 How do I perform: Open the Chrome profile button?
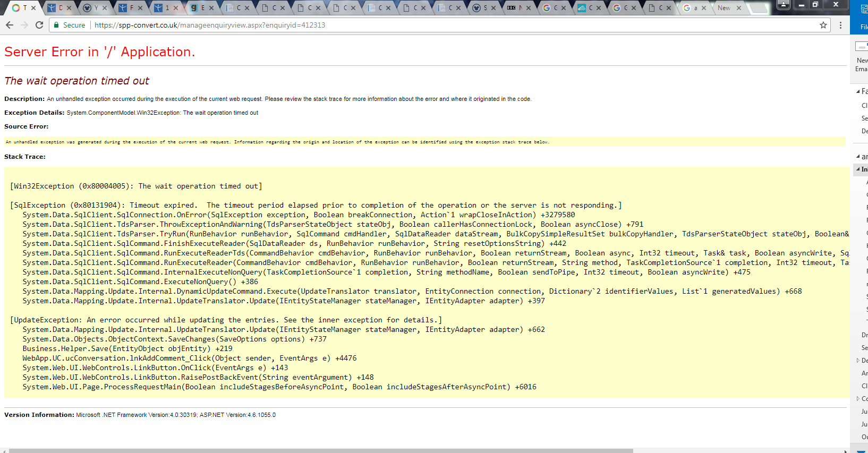click(x=783, y=4)
